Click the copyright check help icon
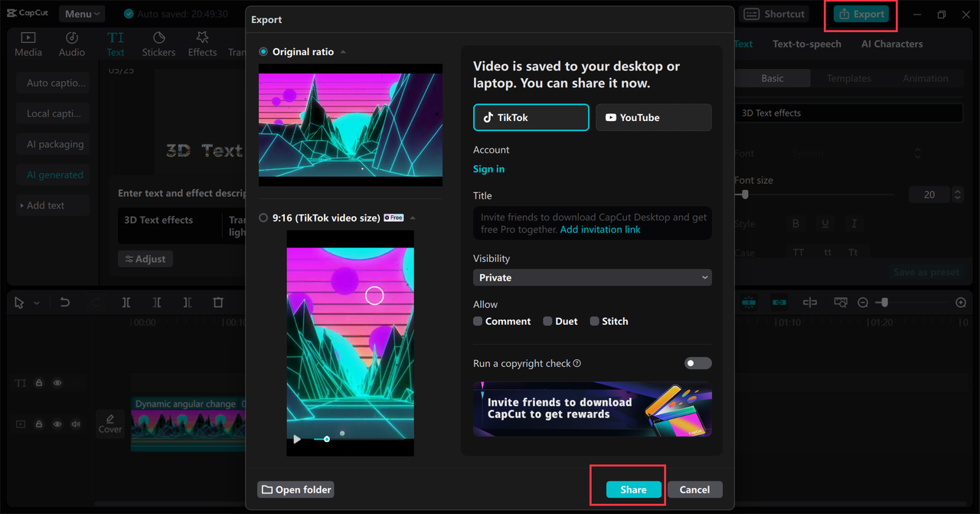This screenshot has height=514, width=980. coord(577,363)
